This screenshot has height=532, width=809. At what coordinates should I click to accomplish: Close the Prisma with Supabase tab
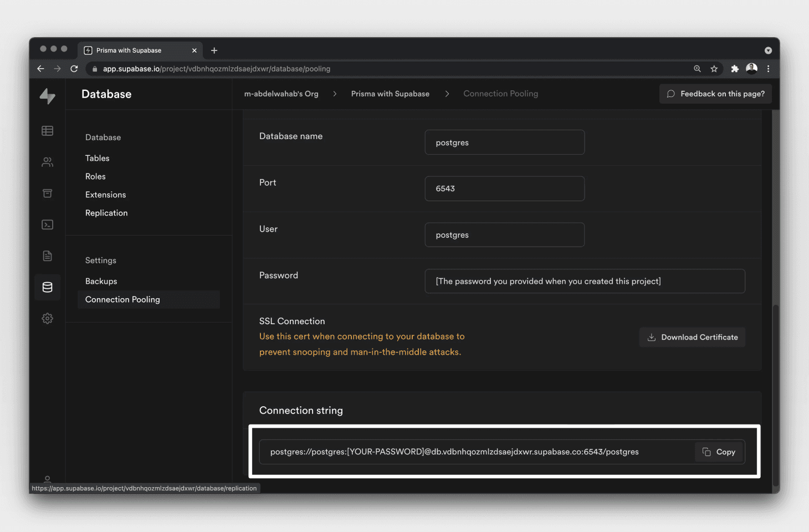(194, 50)
